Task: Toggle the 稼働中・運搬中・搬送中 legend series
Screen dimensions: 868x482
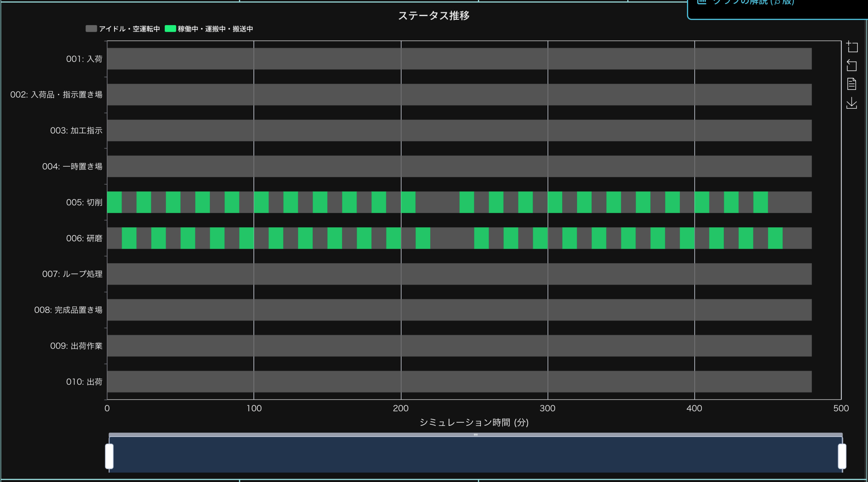Action: click(x=215, y=29)
